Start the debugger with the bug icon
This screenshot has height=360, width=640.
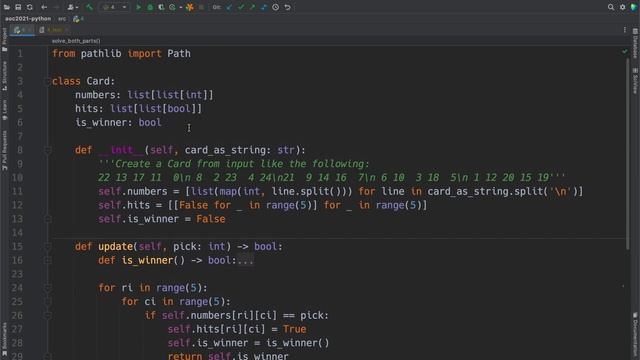(x=150, y=7)
